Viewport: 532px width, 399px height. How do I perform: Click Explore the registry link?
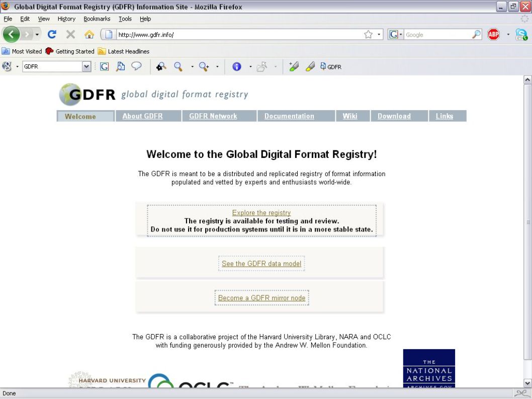[x=261, y=212]
